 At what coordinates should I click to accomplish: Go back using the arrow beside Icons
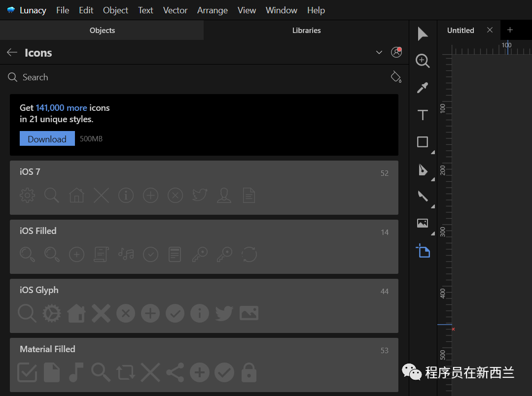12,52
